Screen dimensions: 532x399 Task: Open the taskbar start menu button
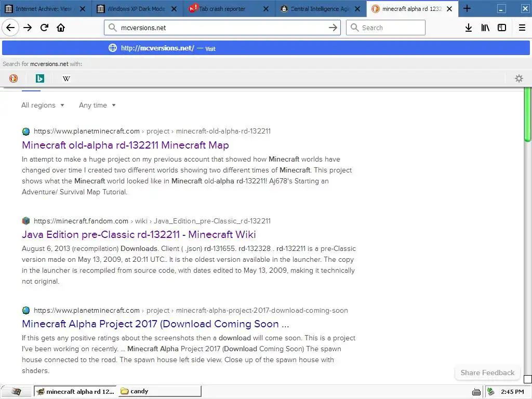click(x=16, y=392)
